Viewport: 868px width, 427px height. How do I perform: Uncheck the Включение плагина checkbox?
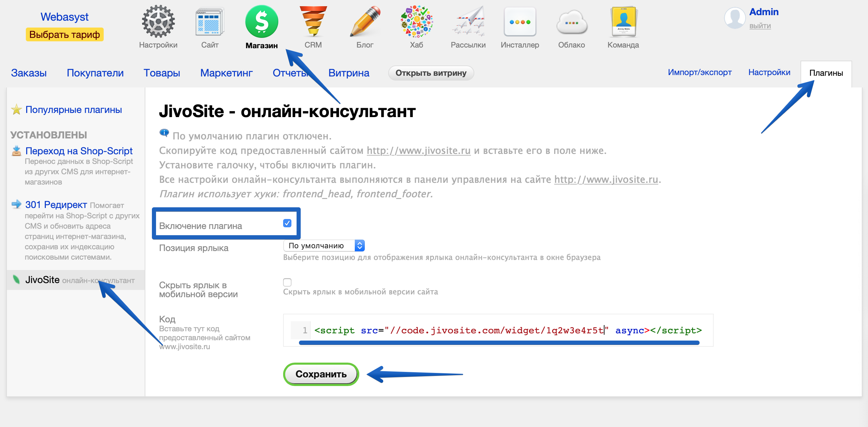[x=287, y=223]
